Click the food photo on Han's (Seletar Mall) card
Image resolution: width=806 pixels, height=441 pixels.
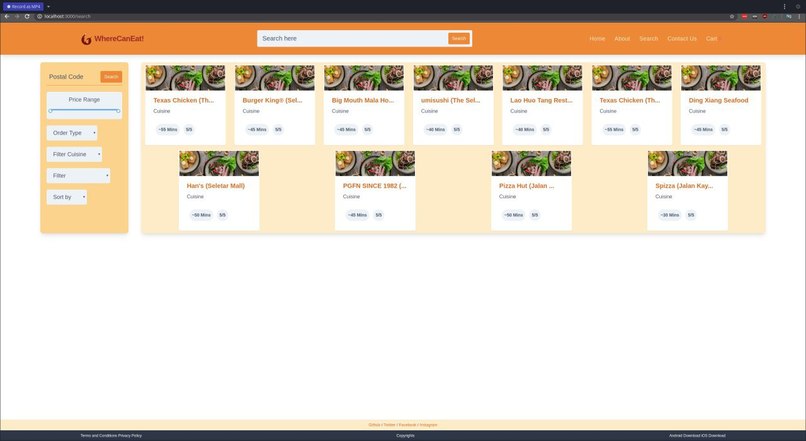click(219, 163)
